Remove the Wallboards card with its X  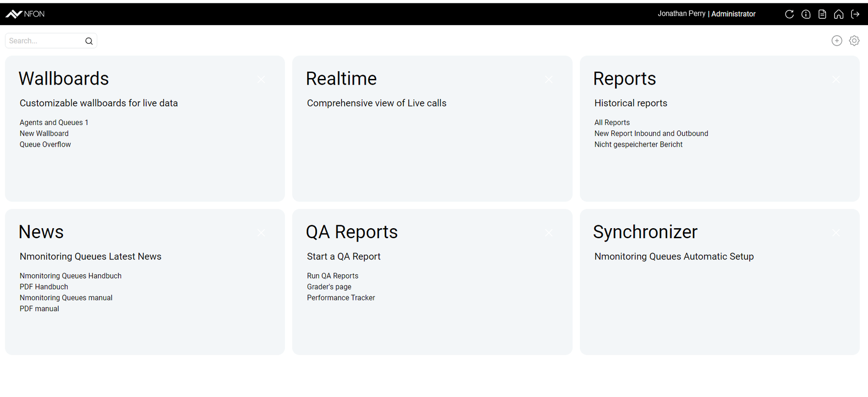(x=261, y=79)
